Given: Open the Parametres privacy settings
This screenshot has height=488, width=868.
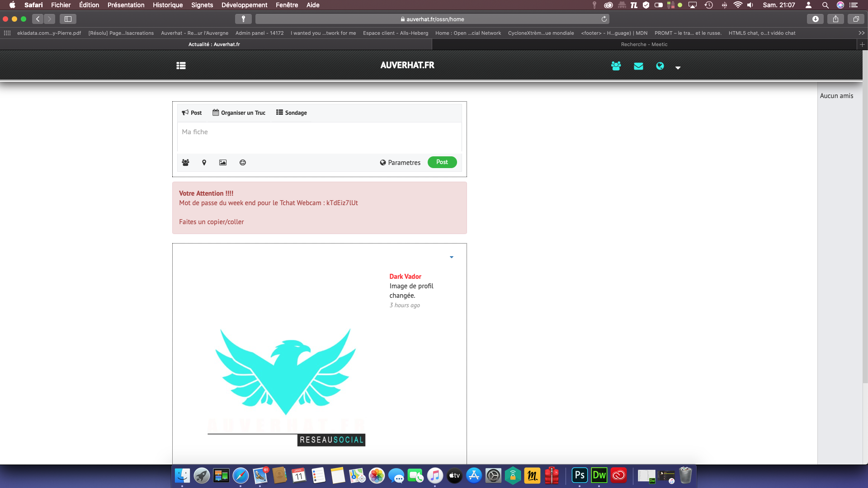Looking at the screenshot, I should click(x=400, y=163).
